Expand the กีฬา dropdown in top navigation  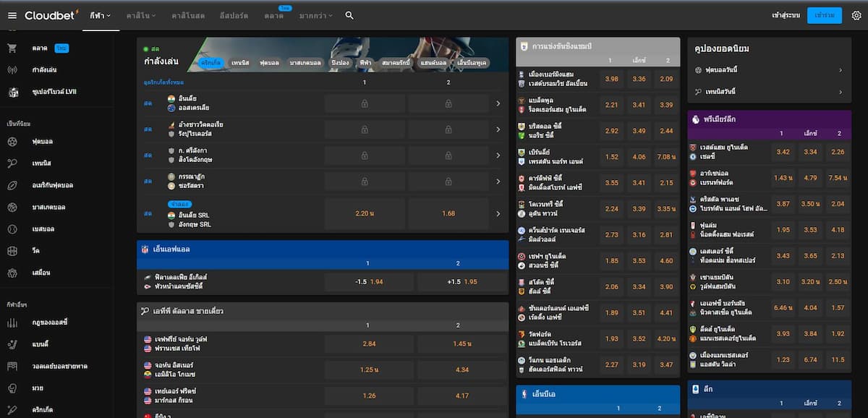pyautogui.click(x=101, y=15)
